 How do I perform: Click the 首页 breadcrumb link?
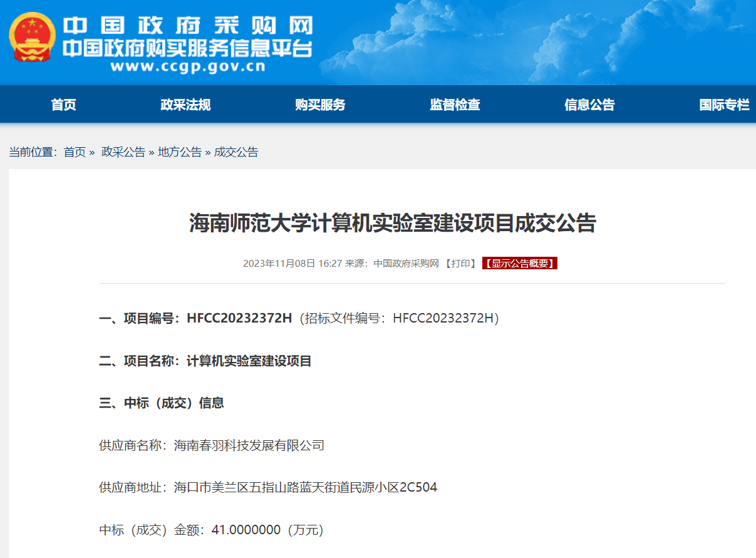tap(75, 152)
